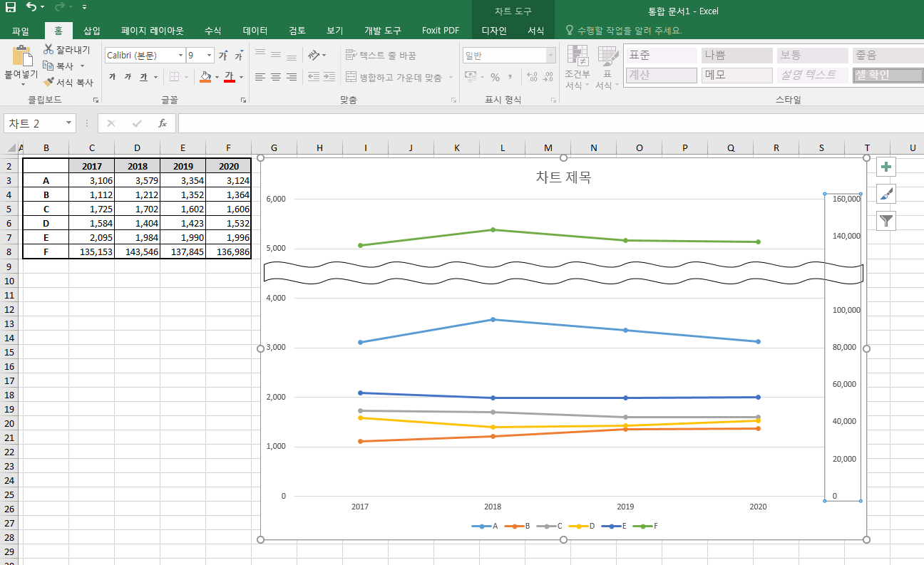Click the decrease indent icon

[x=314, y=76]
